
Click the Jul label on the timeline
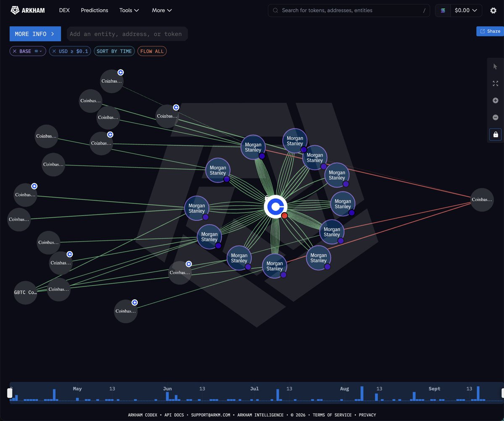coord(255,389)
